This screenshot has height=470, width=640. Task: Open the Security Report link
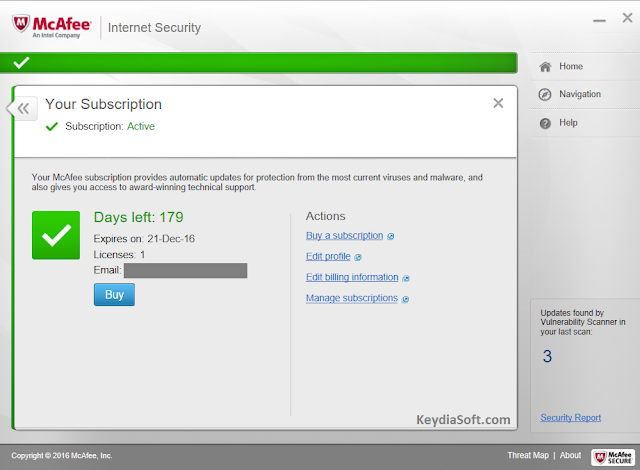coord(571,418)
